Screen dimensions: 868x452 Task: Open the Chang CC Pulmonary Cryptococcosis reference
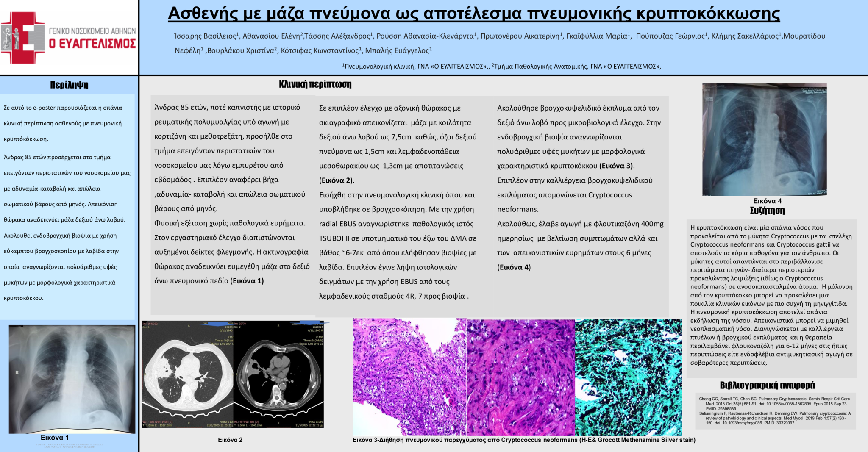click(774, 404)
